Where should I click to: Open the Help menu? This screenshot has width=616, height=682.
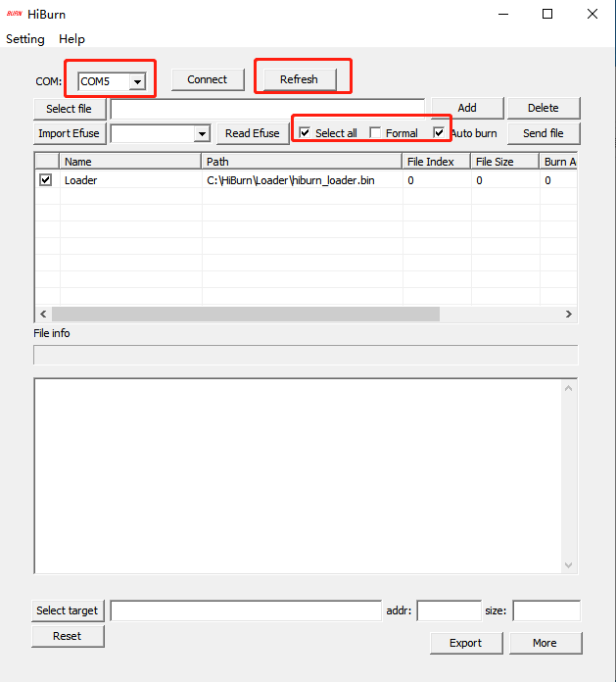pos(71,39)
